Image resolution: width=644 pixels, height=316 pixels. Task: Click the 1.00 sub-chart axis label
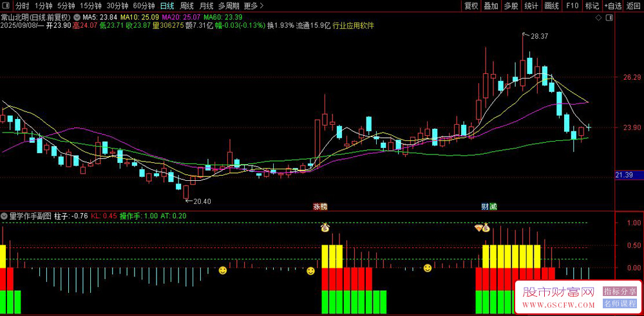[x=634, y=223]
